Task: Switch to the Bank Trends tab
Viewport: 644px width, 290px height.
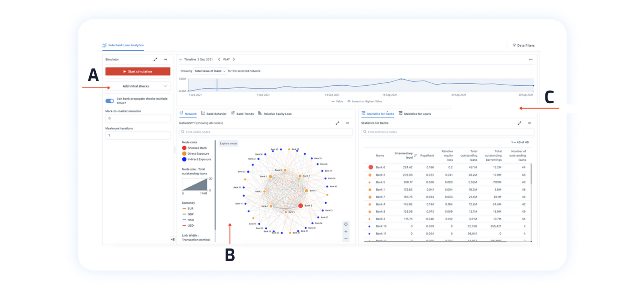Action: (242, 114)
